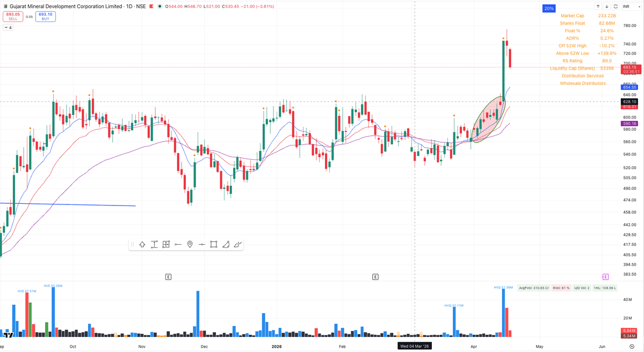Select the horizontal line tool

[201, 245]
